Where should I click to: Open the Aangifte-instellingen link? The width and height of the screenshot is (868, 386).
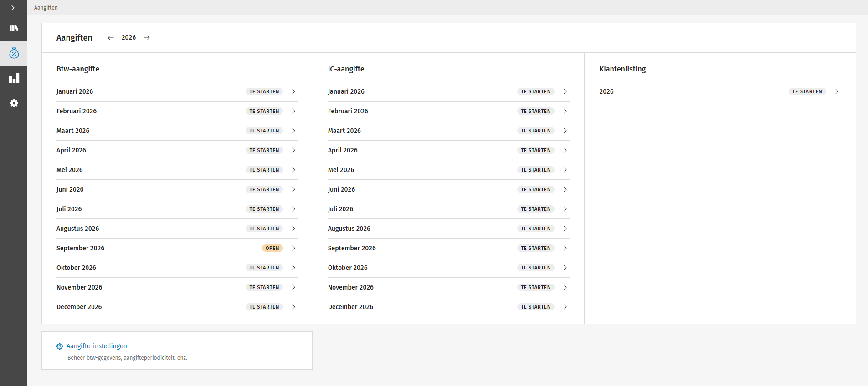[x=97, y=346]
